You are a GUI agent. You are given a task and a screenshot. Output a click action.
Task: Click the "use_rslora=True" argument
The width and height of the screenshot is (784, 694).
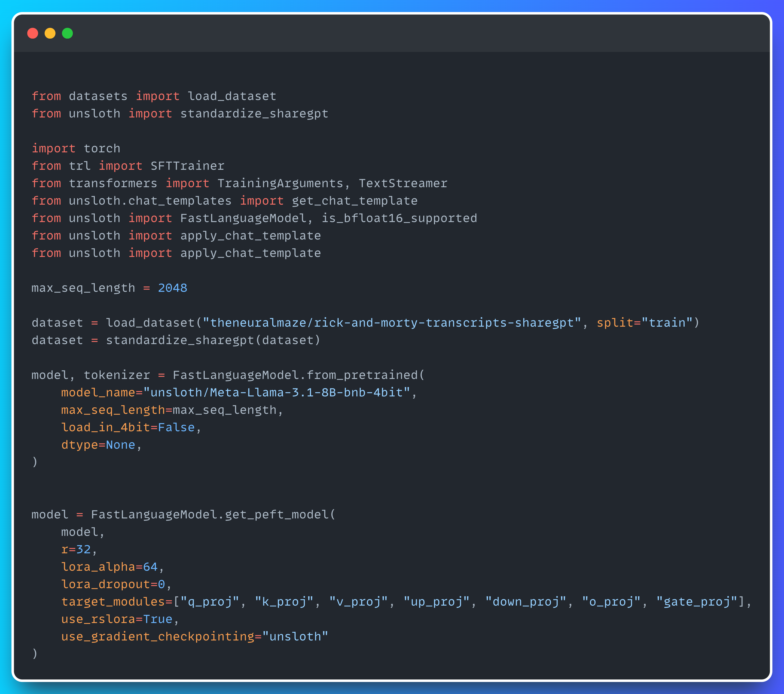(x=117, y=619)
